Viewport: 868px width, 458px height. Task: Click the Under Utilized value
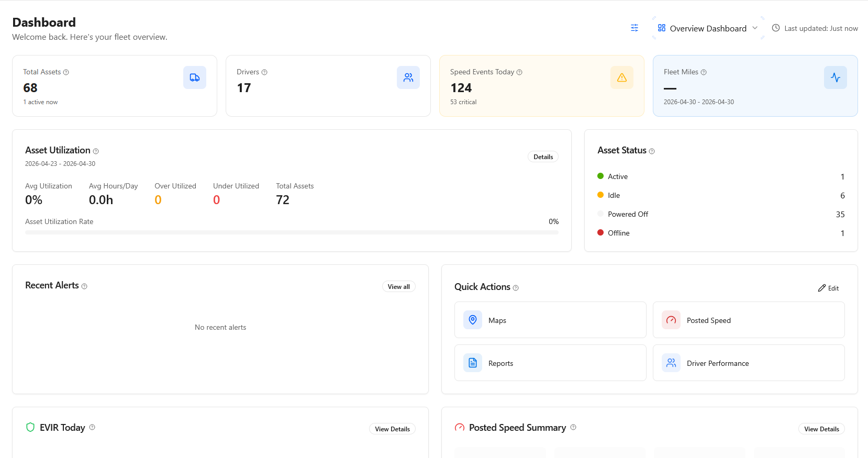[x=216, y=200]
